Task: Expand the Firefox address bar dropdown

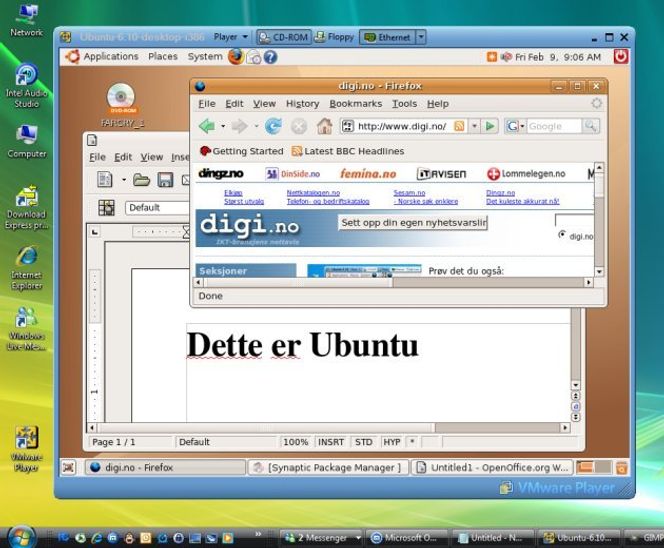Action: pyautogui.click(x=474, y=126)
